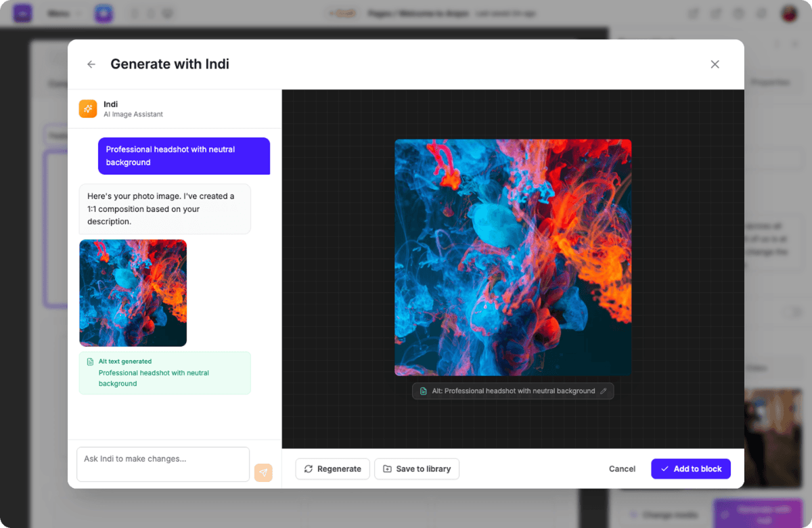
Task: Click the orange send message icon
Action: click(263, 472)
